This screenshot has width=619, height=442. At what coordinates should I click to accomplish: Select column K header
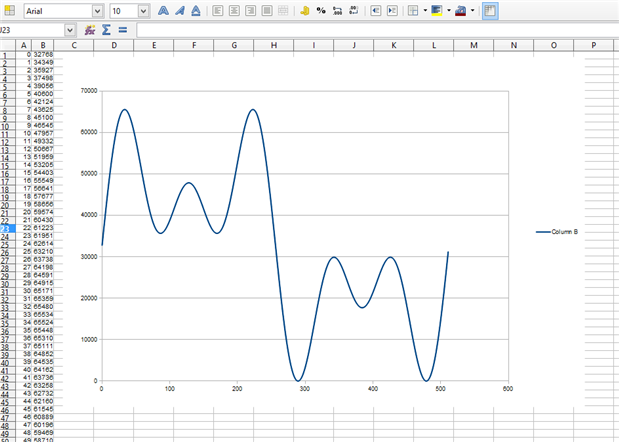pos(394,45)
